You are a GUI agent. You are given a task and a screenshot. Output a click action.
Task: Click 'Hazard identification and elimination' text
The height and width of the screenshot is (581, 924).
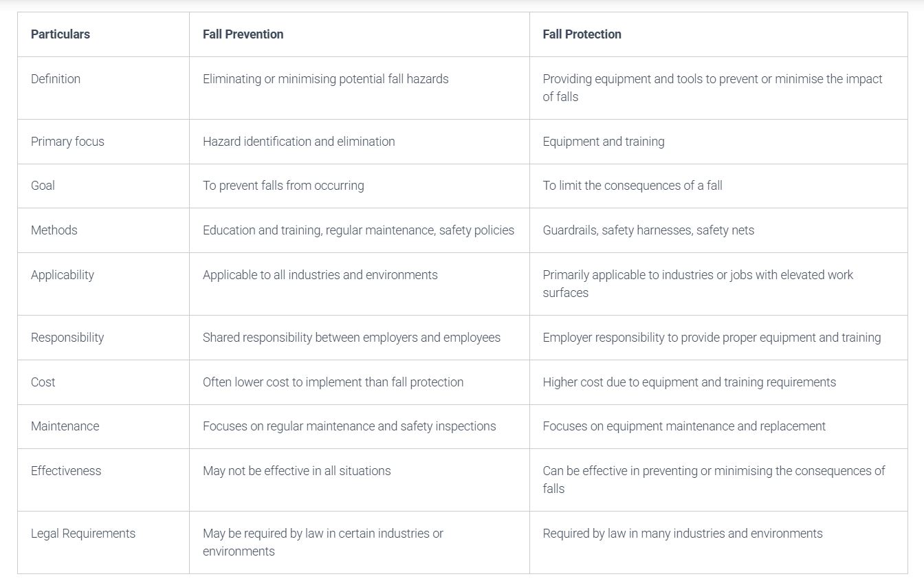(298, 142)
